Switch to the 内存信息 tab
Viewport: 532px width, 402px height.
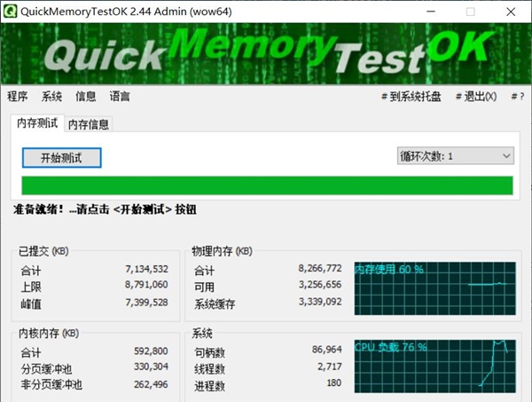click(88, 124)
